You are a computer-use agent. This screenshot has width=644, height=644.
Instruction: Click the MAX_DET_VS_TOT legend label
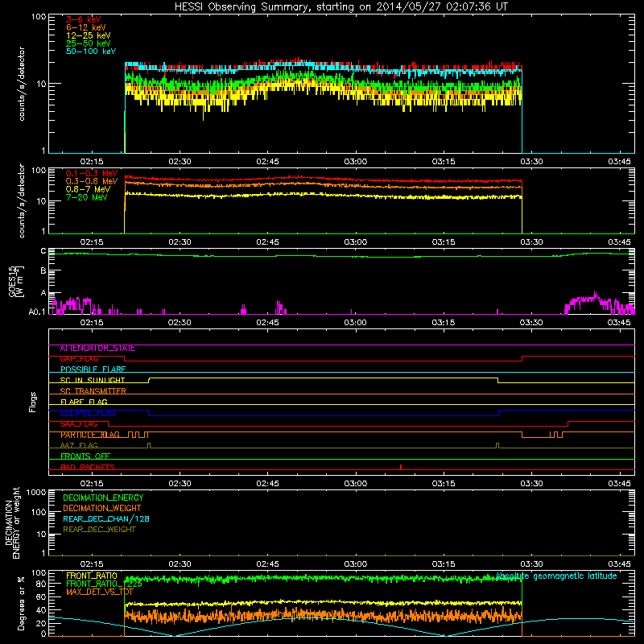click(100, 592)
